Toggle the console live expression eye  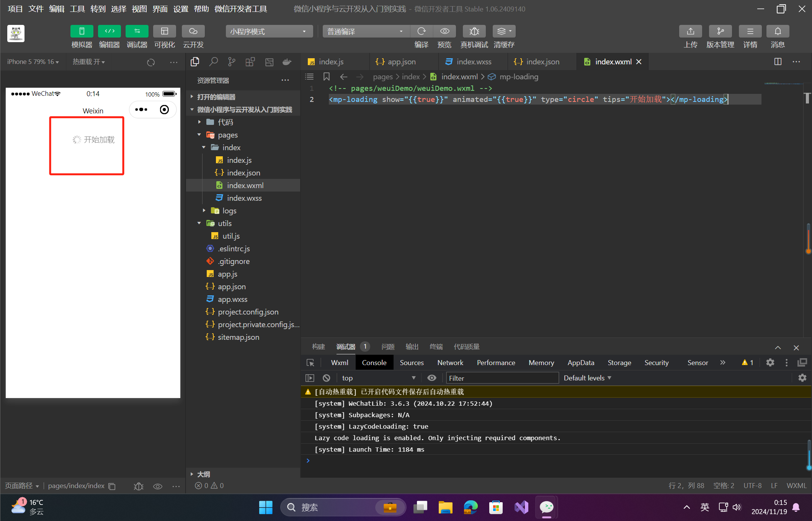(432, 378)
